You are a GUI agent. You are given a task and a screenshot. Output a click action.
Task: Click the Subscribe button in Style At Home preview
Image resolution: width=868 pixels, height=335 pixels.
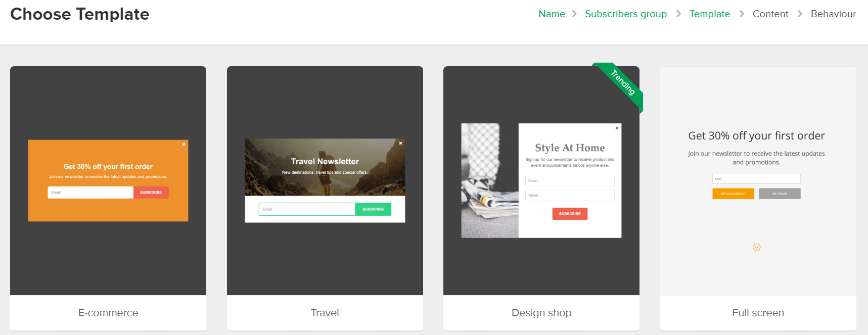point(570,214)
